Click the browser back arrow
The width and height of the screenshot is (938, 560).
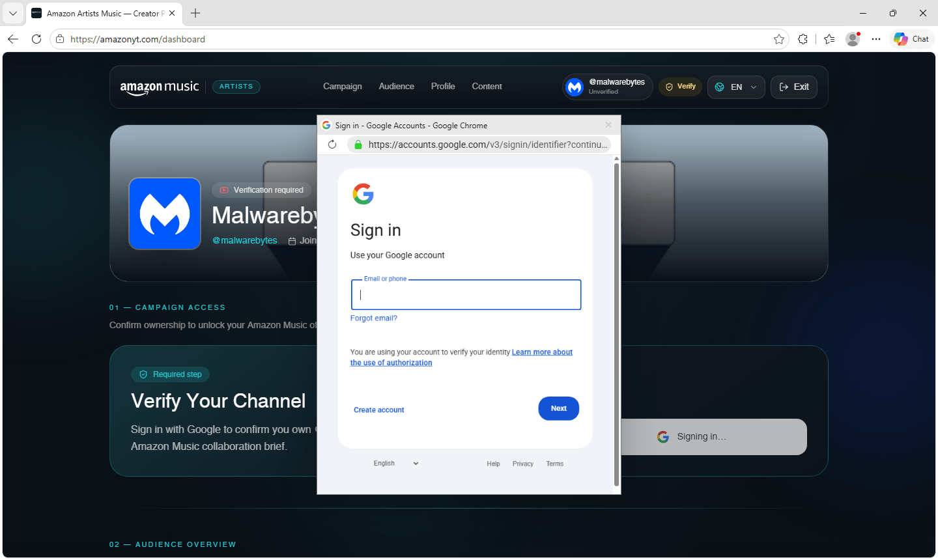pos(13,39)
